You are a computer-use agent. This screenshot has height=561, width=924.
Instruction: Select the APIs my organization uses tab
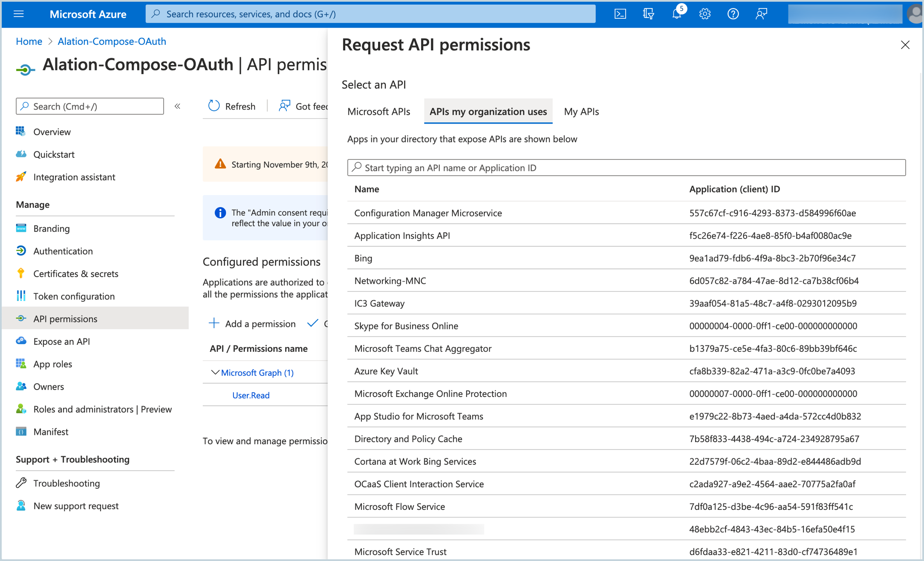488,112
